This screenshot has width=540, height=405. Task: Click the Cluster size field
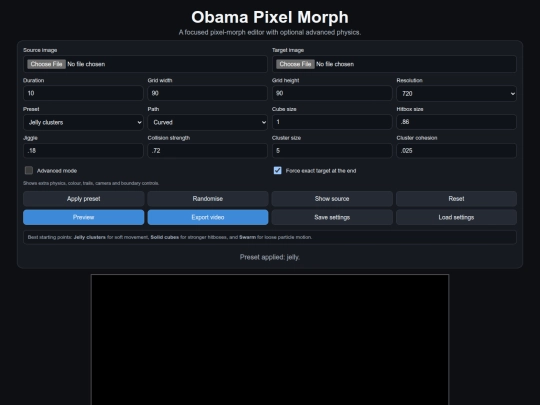click(x=332, y=150)
